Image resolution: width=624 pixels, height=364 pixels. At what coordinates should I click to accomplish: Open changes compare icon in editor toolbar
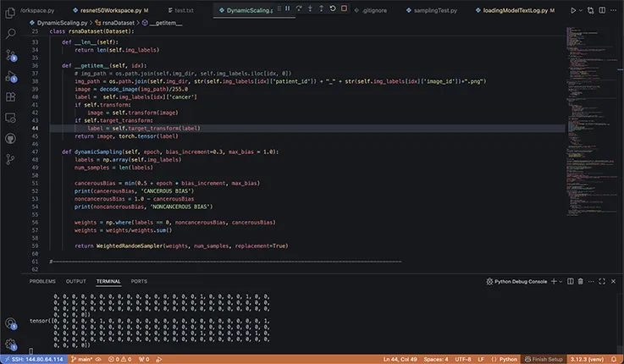coord(591,10)
